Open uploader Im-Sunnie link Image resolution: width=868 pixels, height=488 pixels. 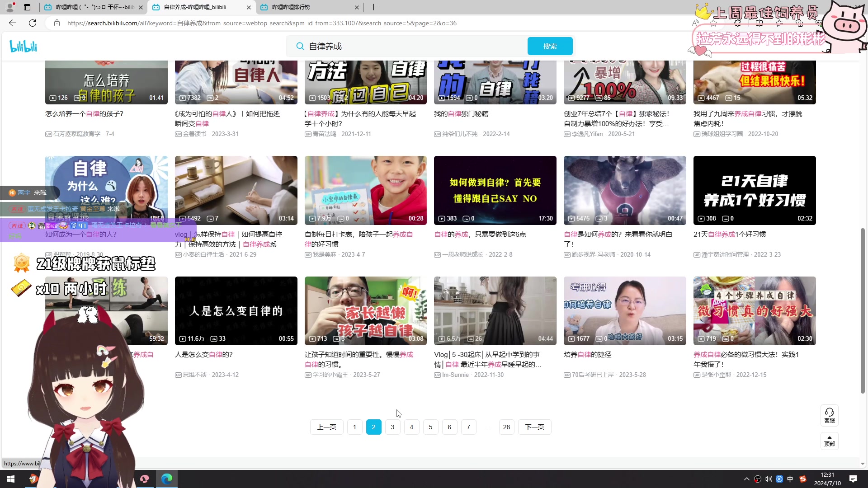[451, 375]
